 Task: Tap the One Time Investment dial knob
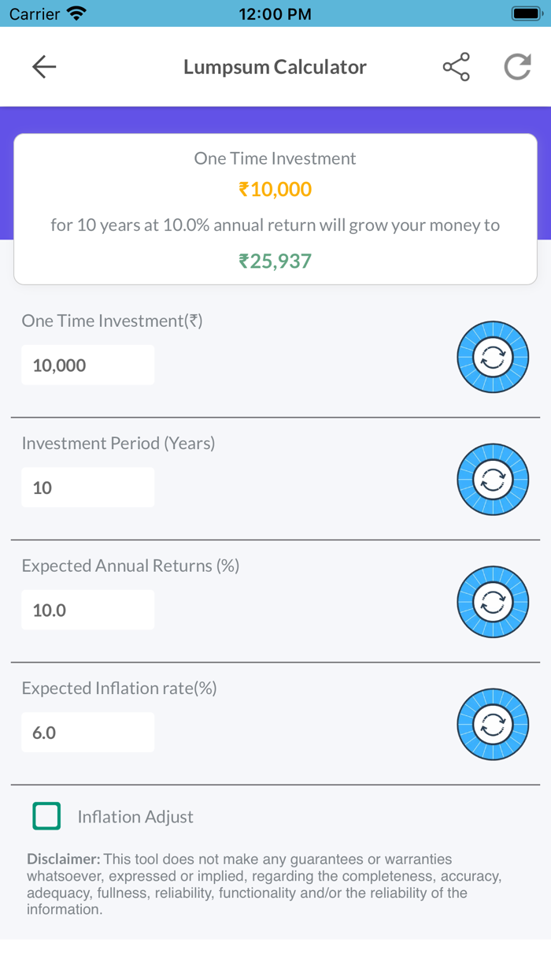coord(493,357)
